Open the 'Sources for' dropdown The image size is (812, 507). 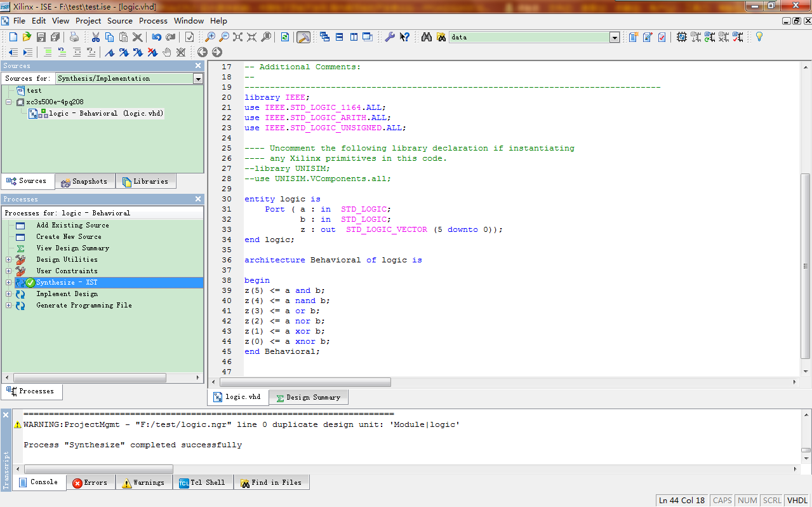pos(198,79)
